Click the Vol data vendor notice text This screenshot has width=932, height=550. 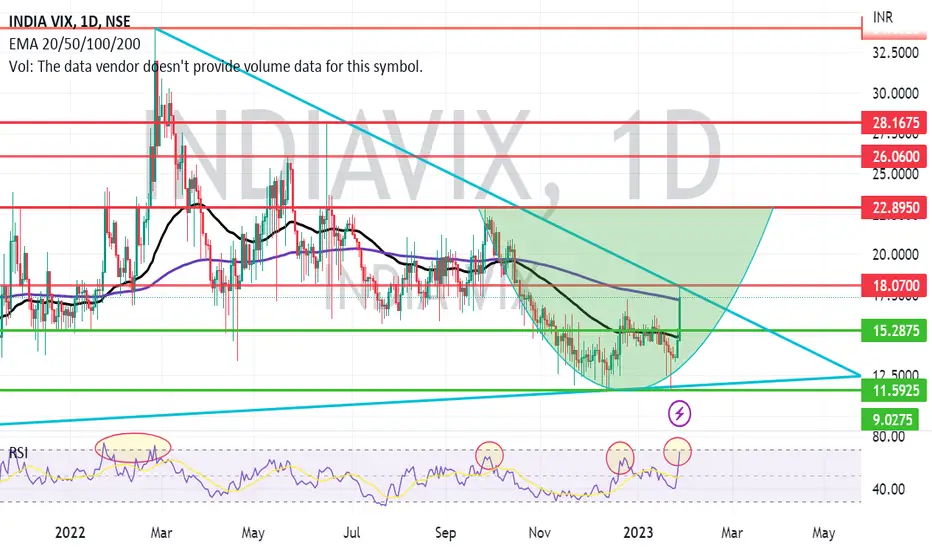[216, 66]
